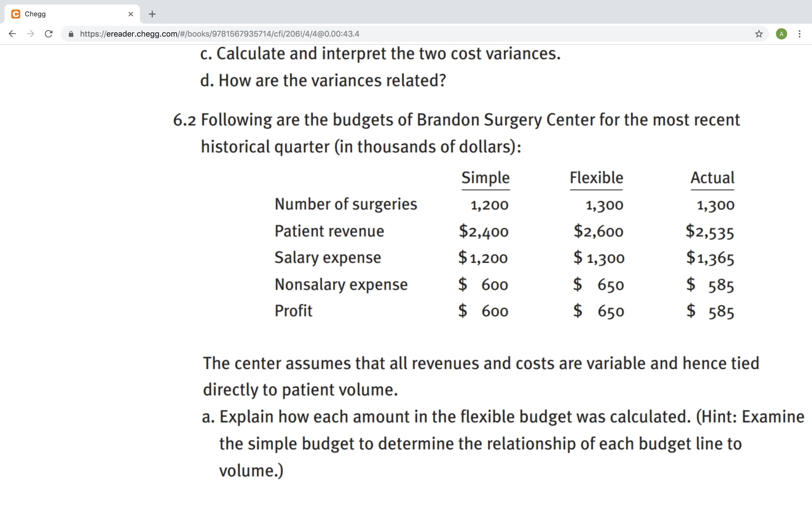
Task: Click the actual salary expense $1,365 value
Action: pos(710,258)
